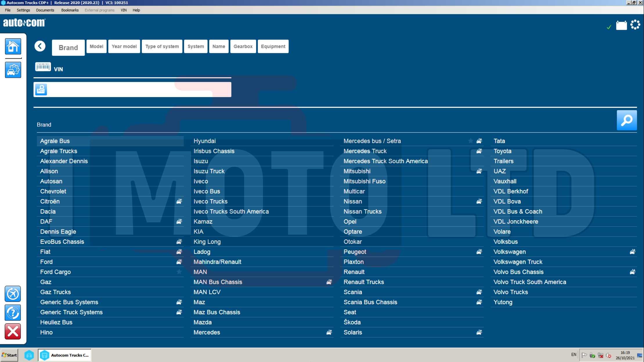The width and height of the screenshot is (644, 362).
Task: Click the circular dots status icon
Action: coord(635,25)
